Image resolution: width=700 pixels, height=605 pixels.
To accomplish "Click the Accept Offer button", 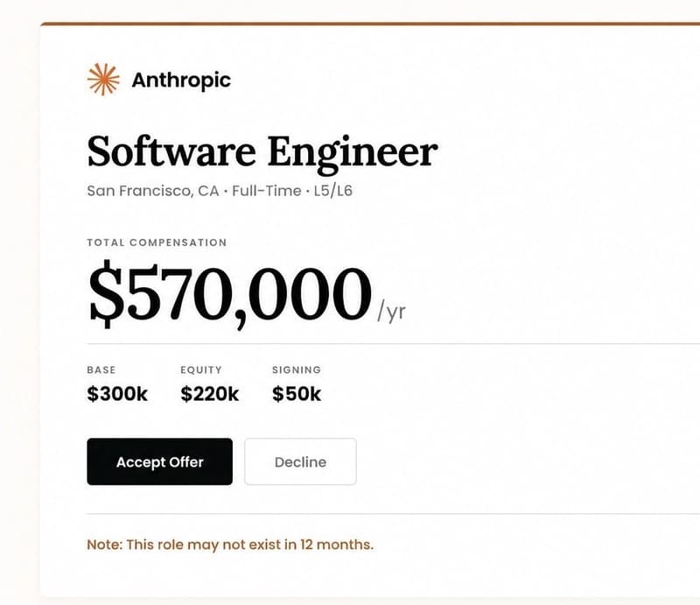I will point(158,461).
